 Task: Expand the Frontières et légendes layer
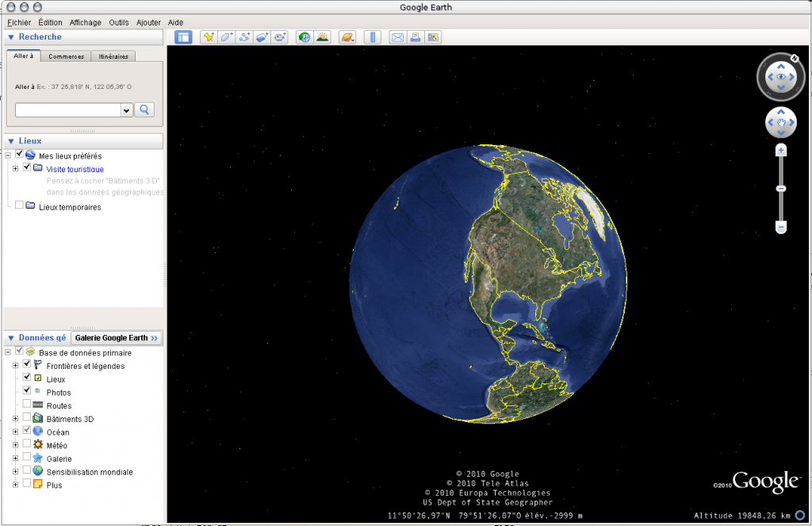[x=16, y=366]
